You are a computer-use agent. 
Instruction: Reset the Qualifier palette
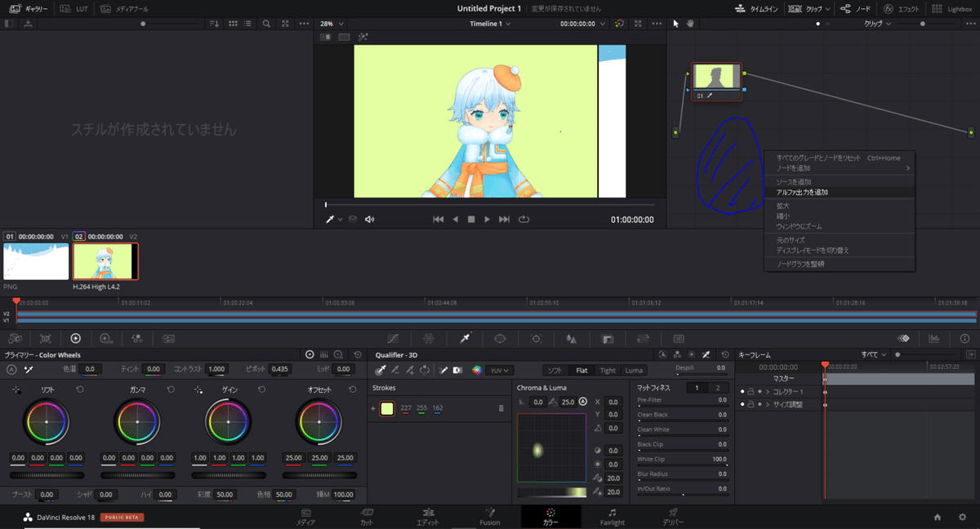[726, 355]
